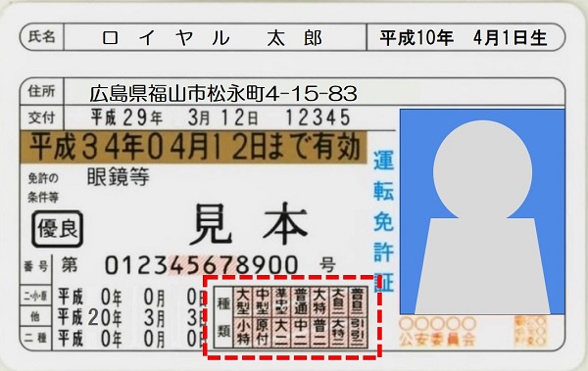
Task: Click the 原付 license category cell
Action: (x=262, y=332)
